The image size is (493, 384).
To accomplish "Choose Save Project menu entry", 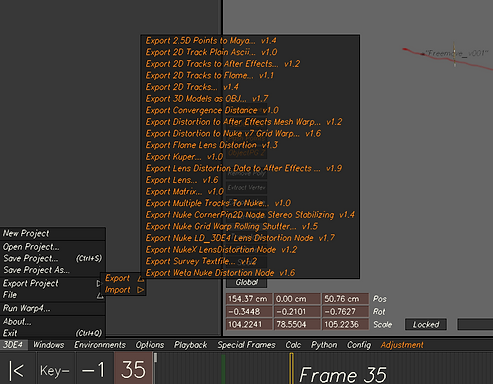I will point(53,259).
